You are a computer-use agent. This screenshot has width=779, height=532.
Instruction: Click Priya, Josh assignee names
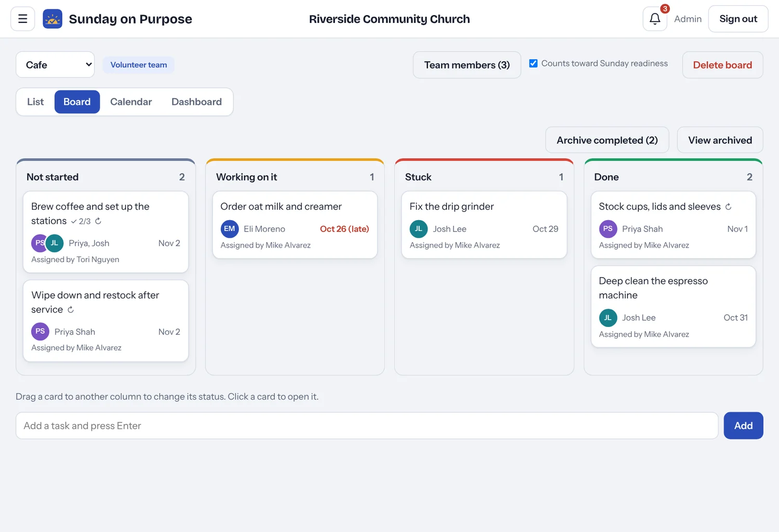(89, 243)
